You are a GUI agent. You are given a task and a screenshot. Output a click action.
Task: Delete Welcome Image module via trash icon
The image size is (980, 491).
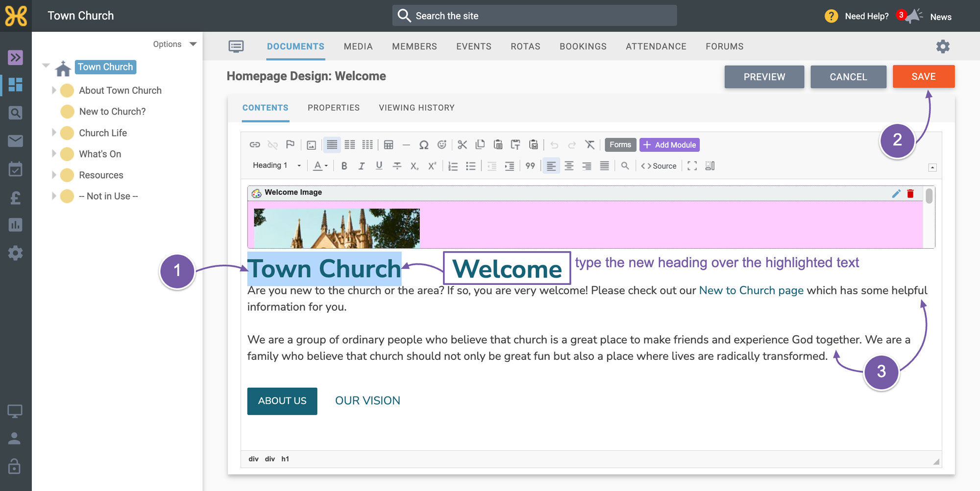click(910, 193)
